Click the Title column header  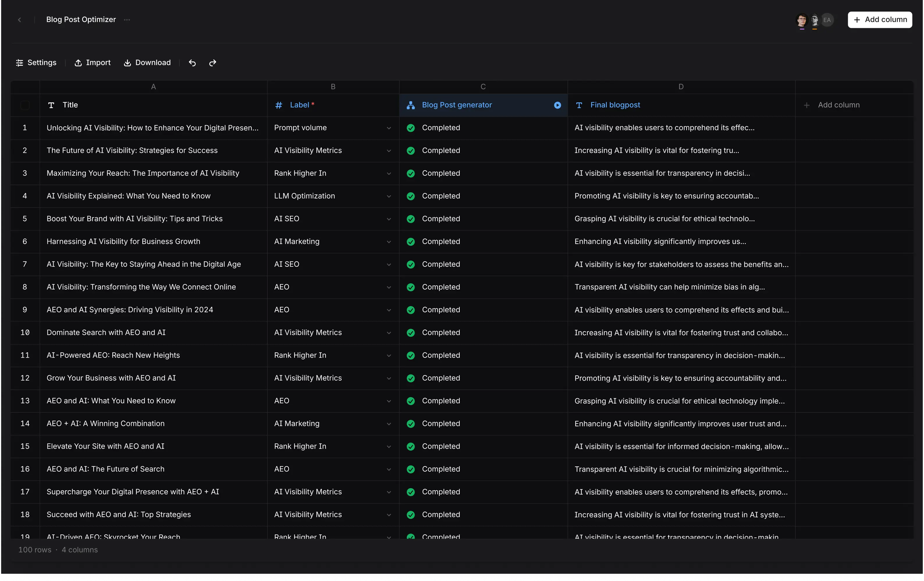[154, 105]
